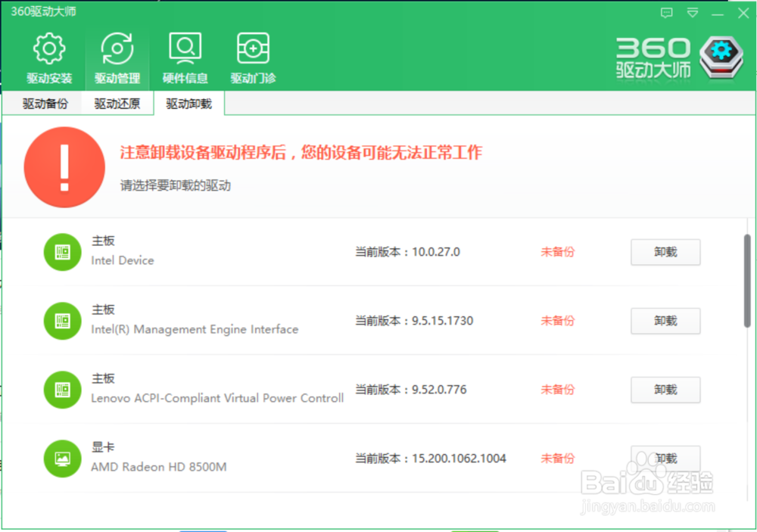Select the 驱动卸载 tab

point(188,104)
